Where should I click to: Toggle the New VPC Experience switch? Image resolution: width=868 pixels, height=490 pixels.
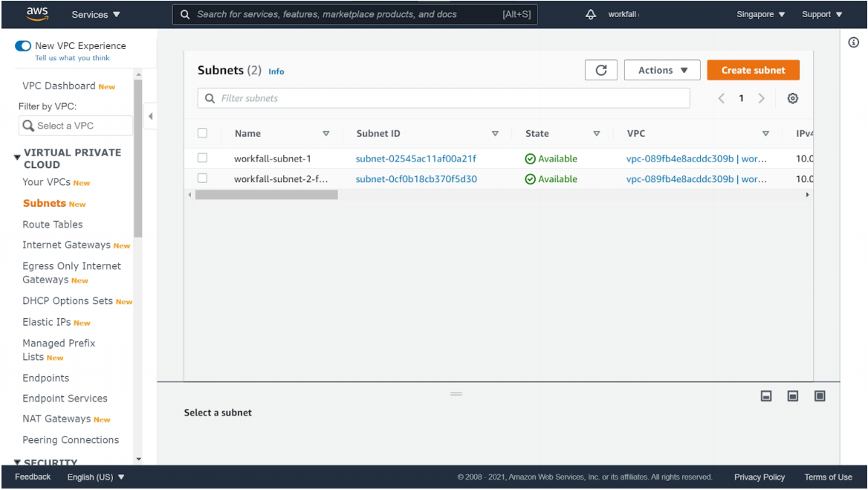(22, 46)
